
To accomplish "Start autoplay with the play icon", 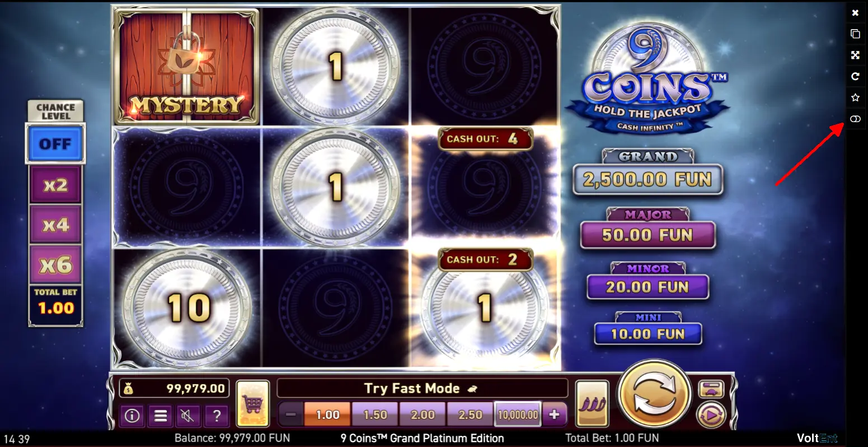I will click(x=711, y=416).
